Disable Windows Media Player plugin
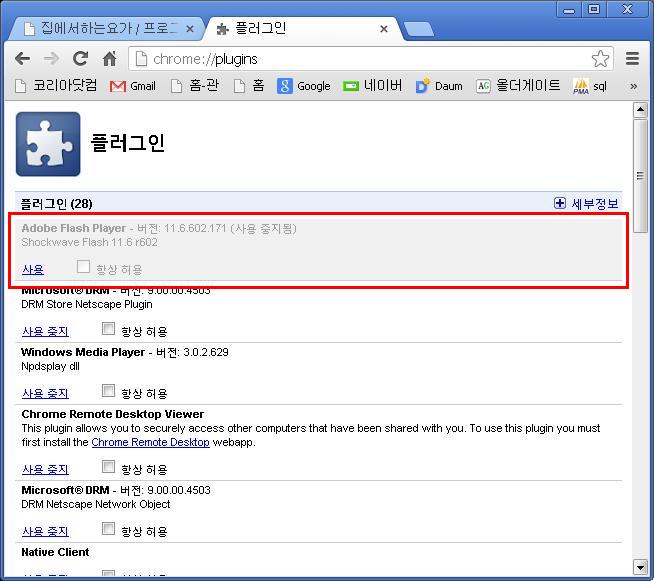This screenshot has height=581, width=654. [45, 394]
